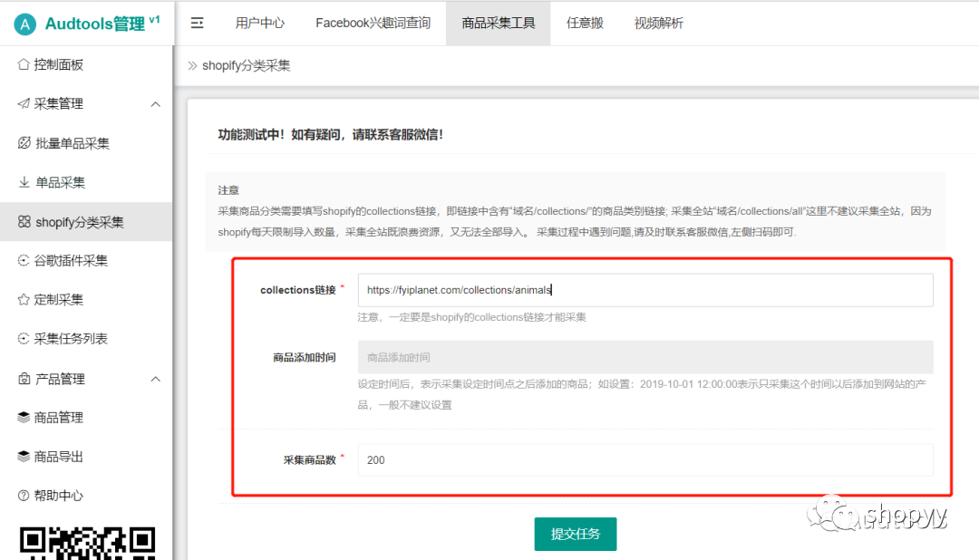Open the Facebook兴趣词查询 tab
Screen dimensions: 979x560
pyautogui.click(x=376, y=23)
